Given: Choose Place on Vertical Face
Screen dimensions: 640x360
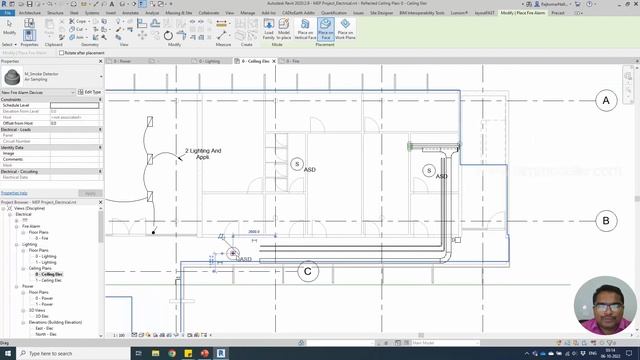Looking at the screenshot, I should [x=305, y=29].
